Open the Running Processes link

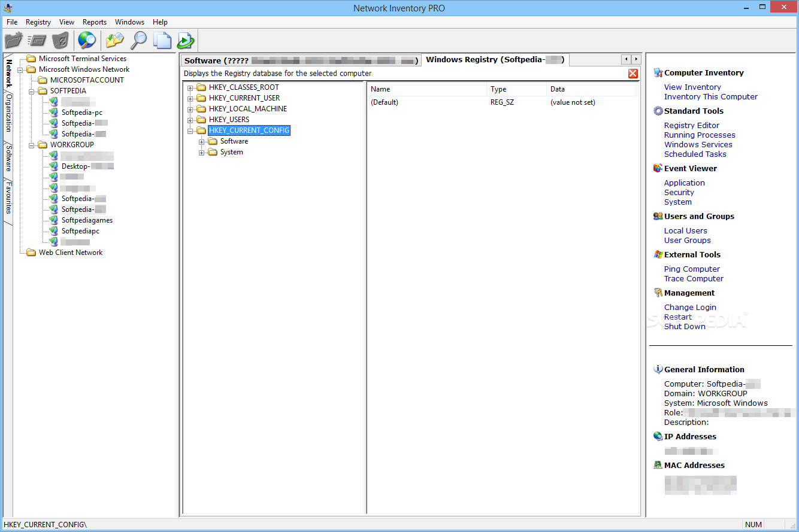tap(700, 135)
